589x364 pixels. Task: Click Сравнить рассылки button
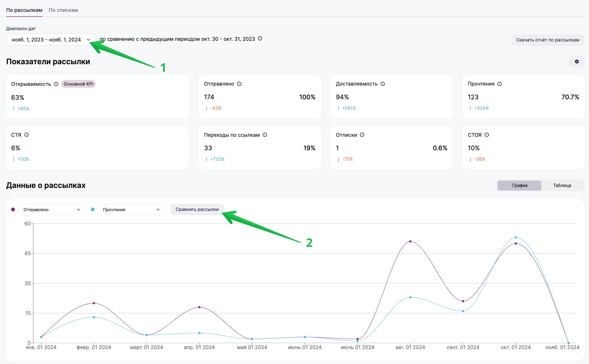pyautogui.click(x=197, y=209)
